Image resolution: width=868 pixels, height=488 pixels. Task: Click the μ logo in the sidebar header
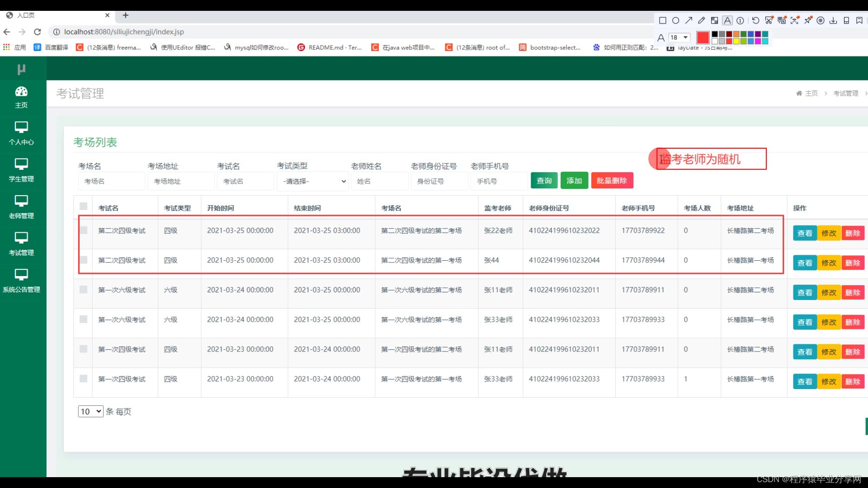[21, 69]
